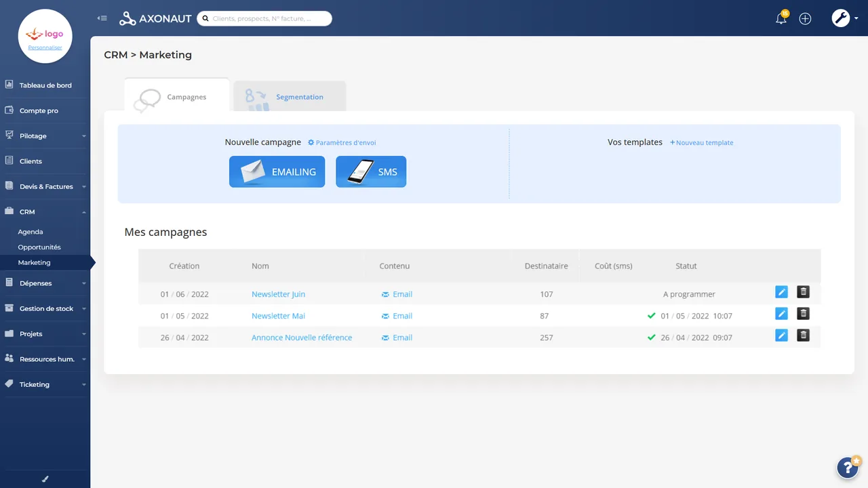The width and height of the screenshot is (868, 488).
Task: Click the Email content link for Newsletter Mai
Action: (x=397, y=316)
